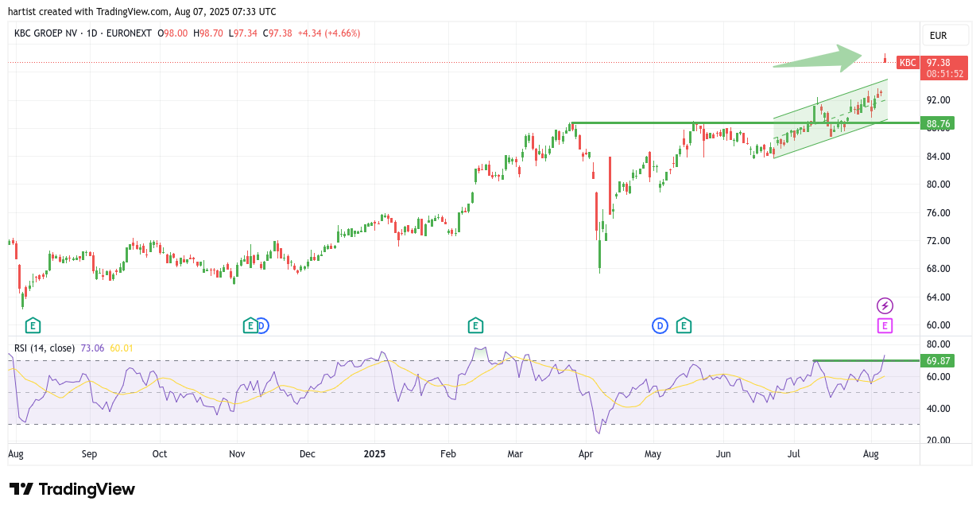Click the change value +4.34 (+4.66%)
The width and height of the screenshot is (980, 513).
329,33
